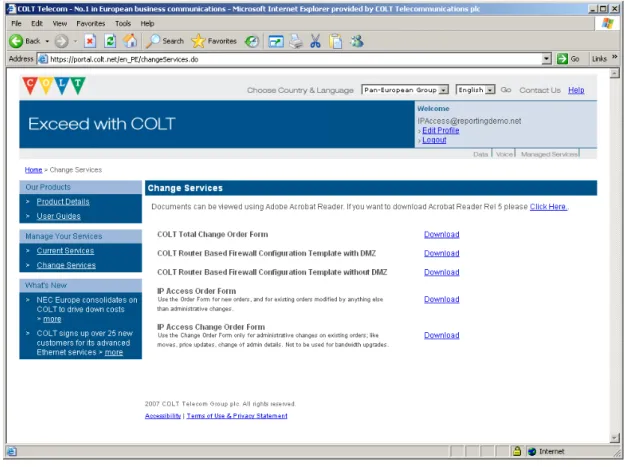This screenshot has width=625, height=467.
Task: Stop page loading with red X icon
Action: click(90, 41)
